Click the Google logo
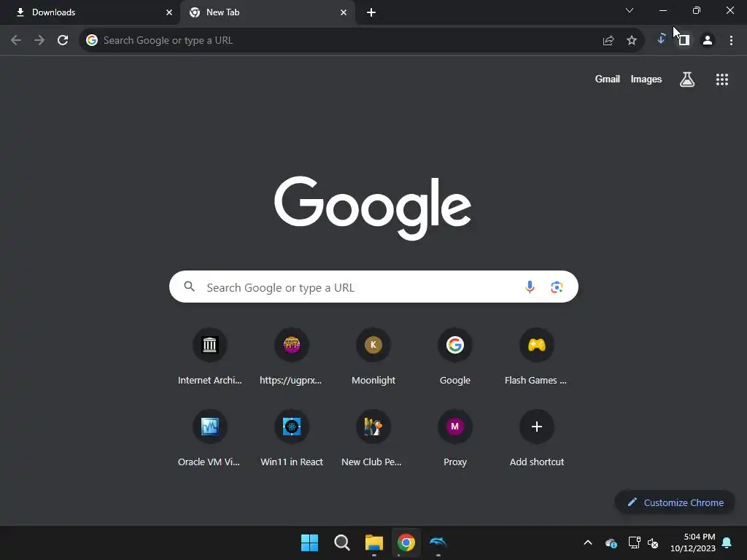 [373, 208]
